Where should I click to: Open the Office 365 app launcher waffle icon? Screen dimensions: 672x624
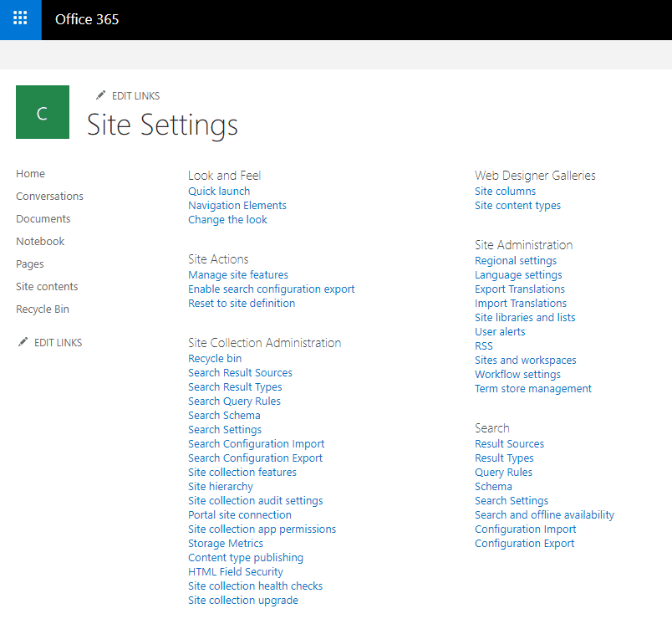pos(20,20)
